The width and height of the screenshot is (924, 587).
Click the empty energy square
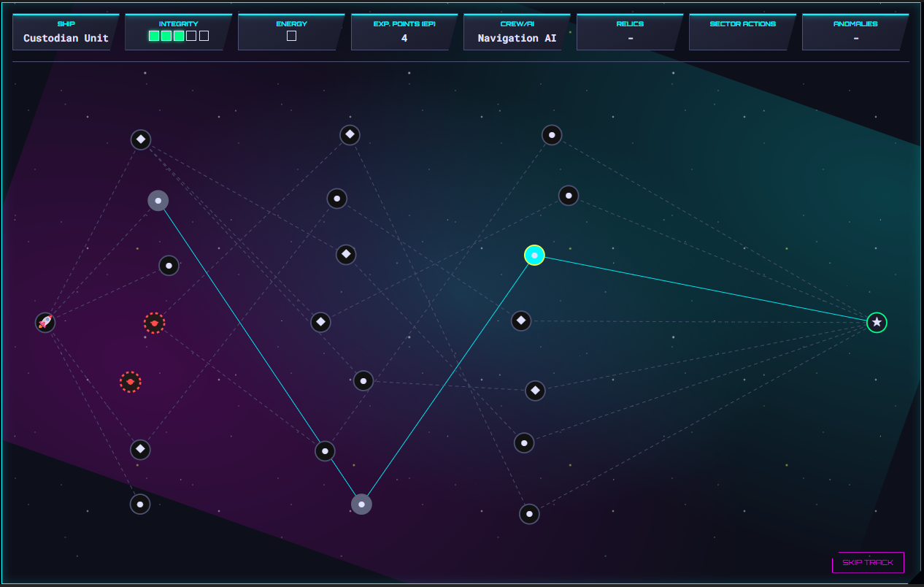(x=291, y=36)
